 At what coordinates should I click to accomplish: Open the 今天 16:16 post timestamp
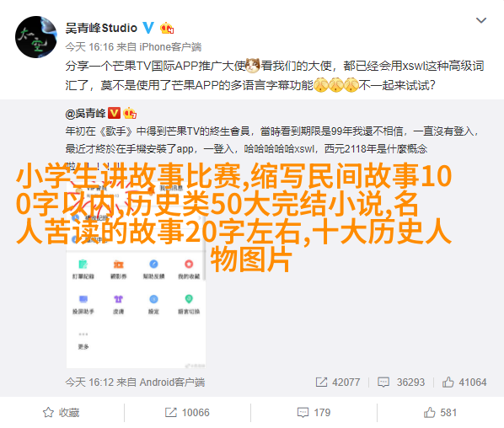pyautogui.click(x=89, y=47)
